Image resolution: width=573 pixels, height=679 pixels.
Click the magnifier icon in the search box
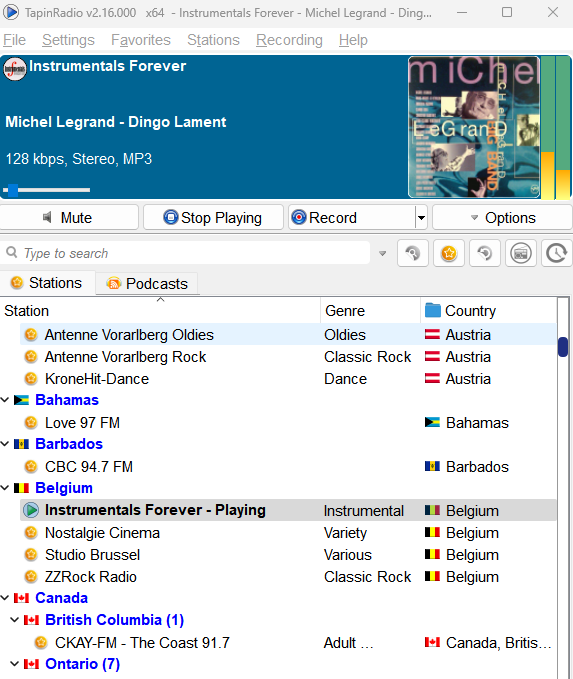(12, 252)
